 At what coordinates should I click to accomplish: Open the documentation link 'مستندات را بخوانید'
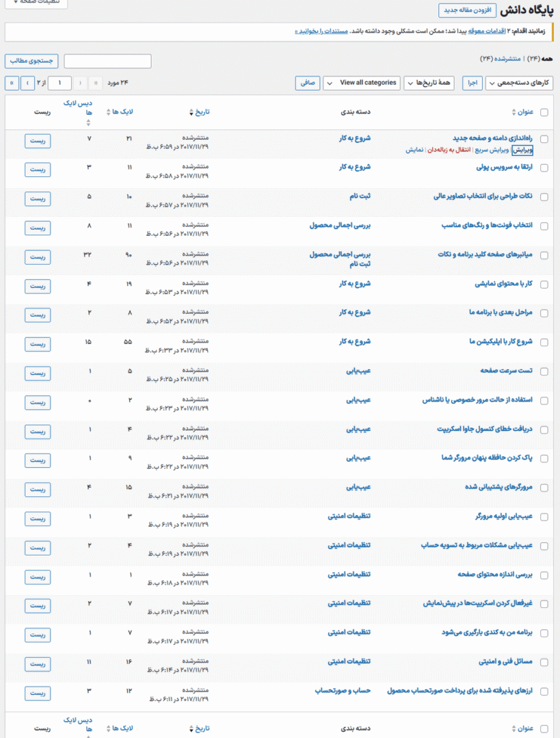click(x=321, y=31)
